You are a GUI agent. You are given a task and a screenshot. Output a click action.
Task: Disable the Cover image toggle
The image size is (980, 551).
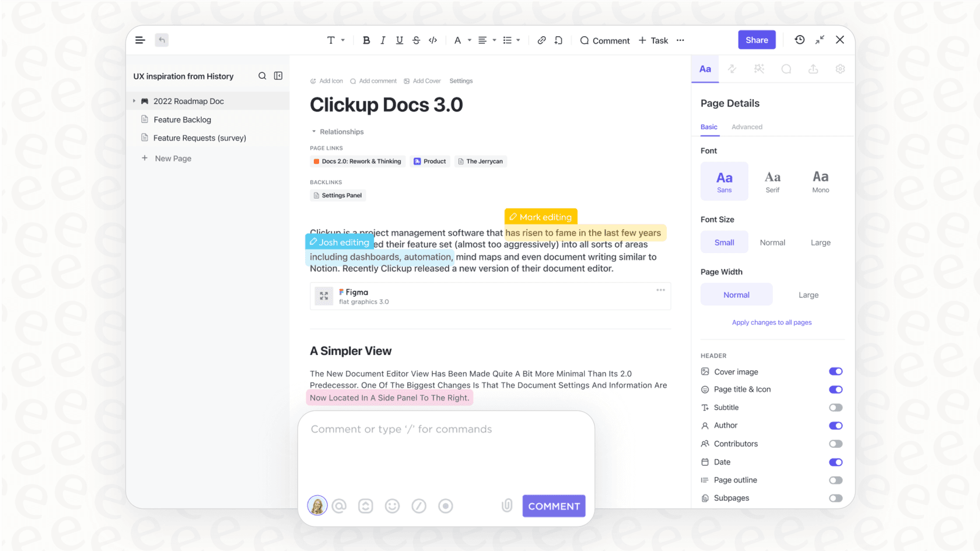tap(835, 371)
